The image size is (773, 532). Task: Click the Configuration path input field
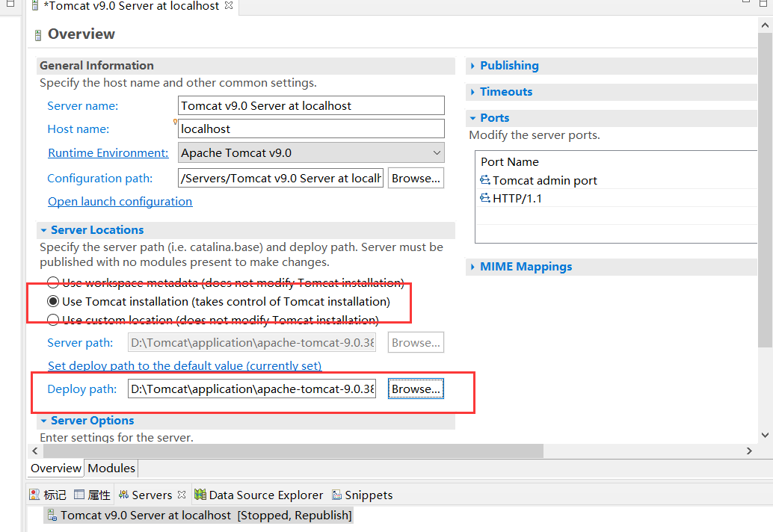pyautogui.click(x=280, y=178)
